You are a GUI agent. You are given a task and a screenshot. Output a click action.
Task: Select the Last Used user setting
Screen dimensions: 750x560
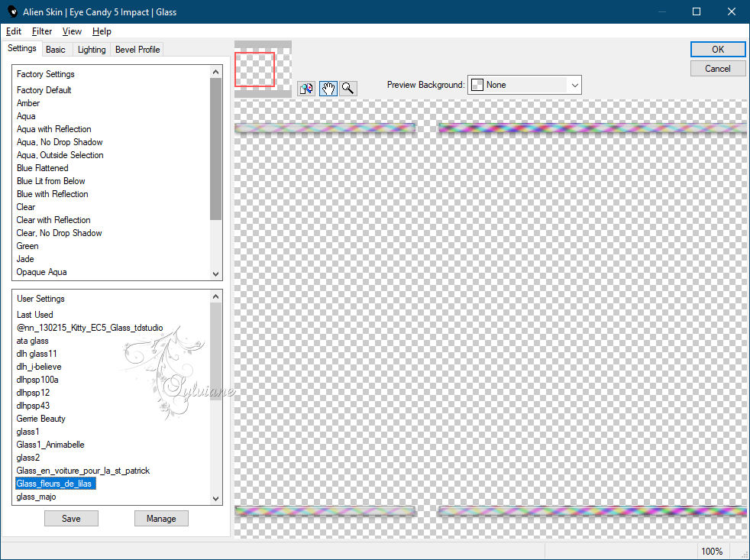[x=34, y=315]
